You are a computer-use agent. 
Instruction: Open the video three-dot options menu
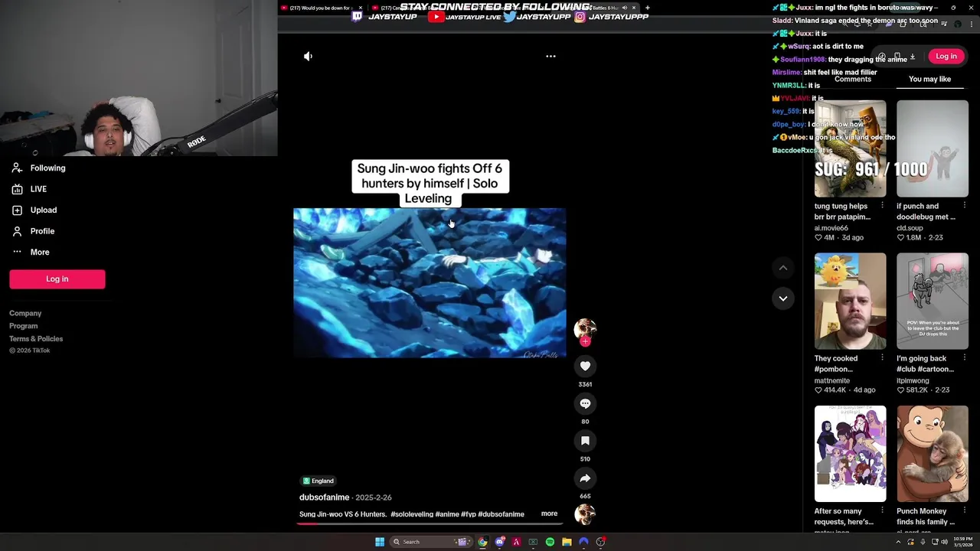(x=550, y=56)
